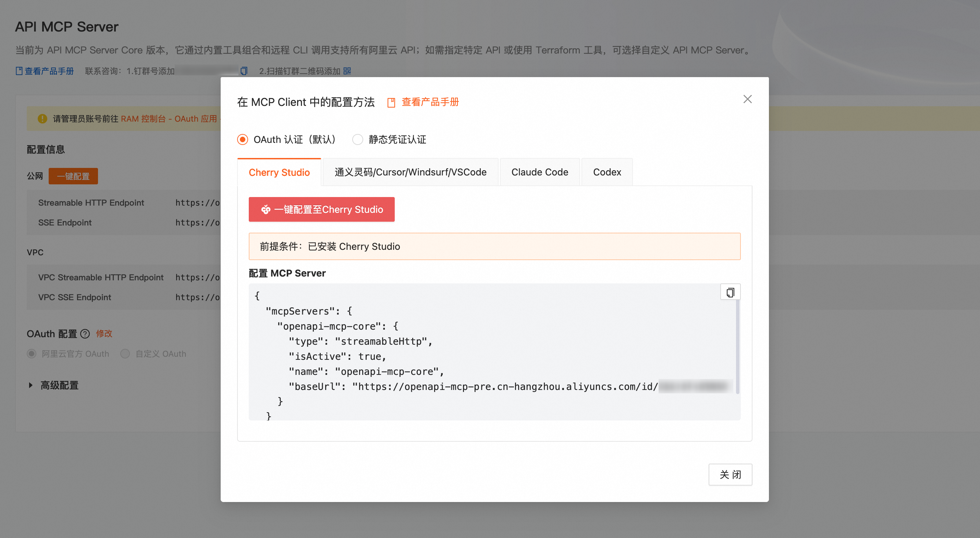Screen dimensions: 980x538
Task: Show the DingTalk group QR code
Action: (x=347, y=71)
